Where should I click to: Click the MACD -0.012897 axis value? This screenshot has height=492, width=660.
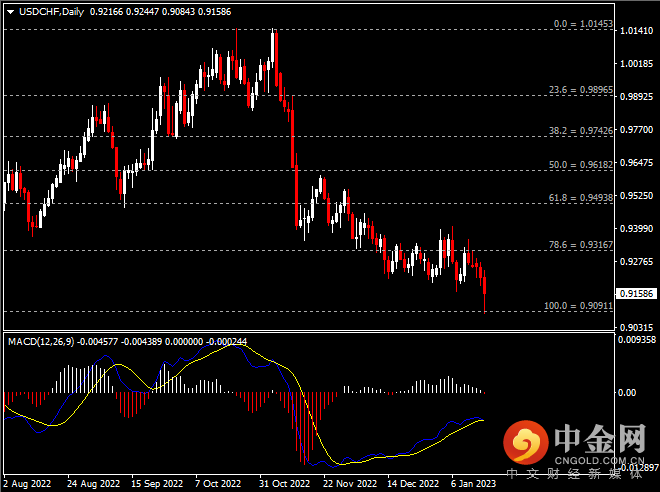pos(638,467)
